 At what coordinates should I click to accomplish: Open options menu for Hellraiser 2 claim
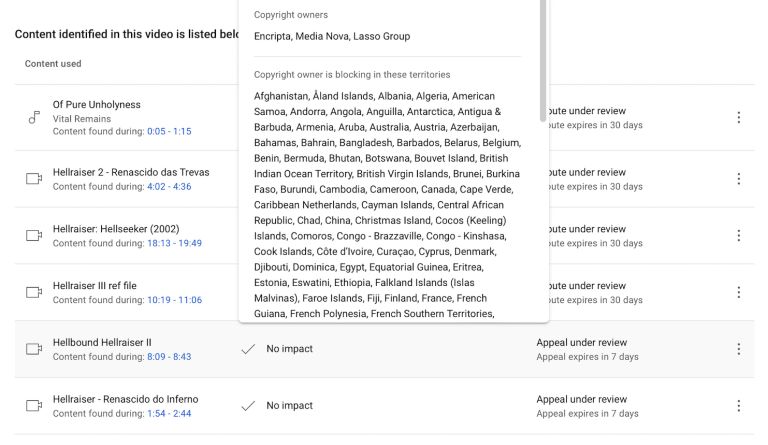click(739, 179)
